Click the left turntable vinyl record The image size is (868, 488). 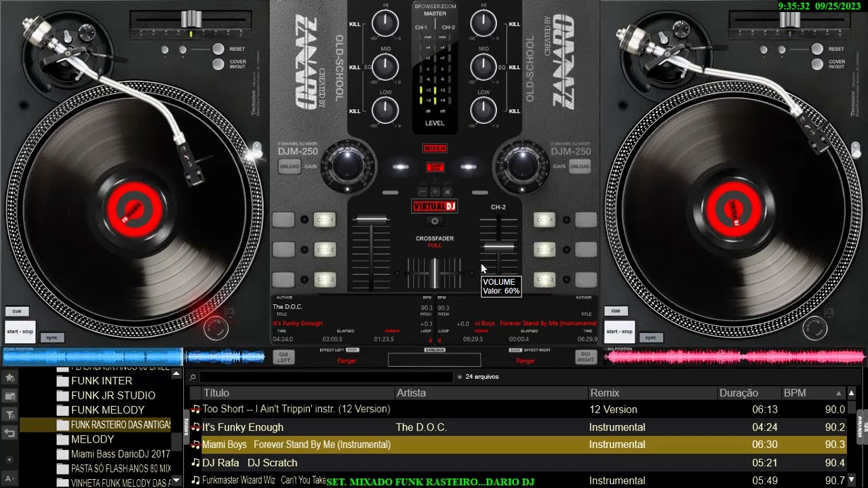(135, 209)
